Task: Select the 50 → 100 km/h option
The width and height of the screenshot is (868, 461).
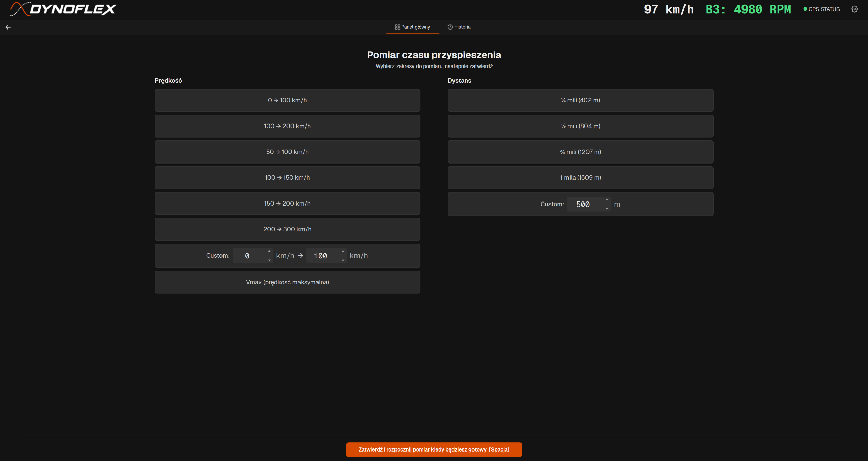Action: 287,152
